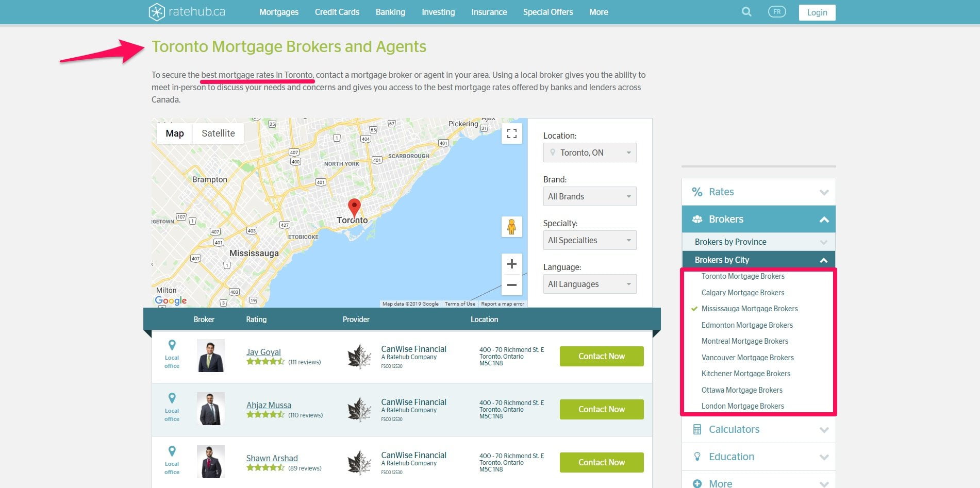
Task: Open Toronto Mortgage Brokers link
Action: [x=743, y=276]
